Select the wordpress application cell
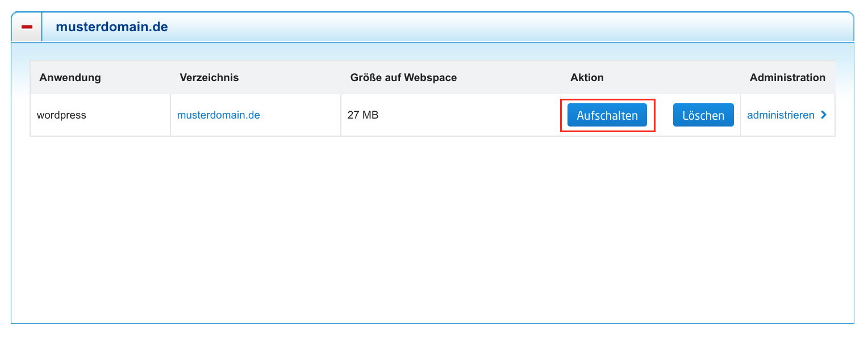The width and height of the screenshot is (868, 337). point(61,115)
